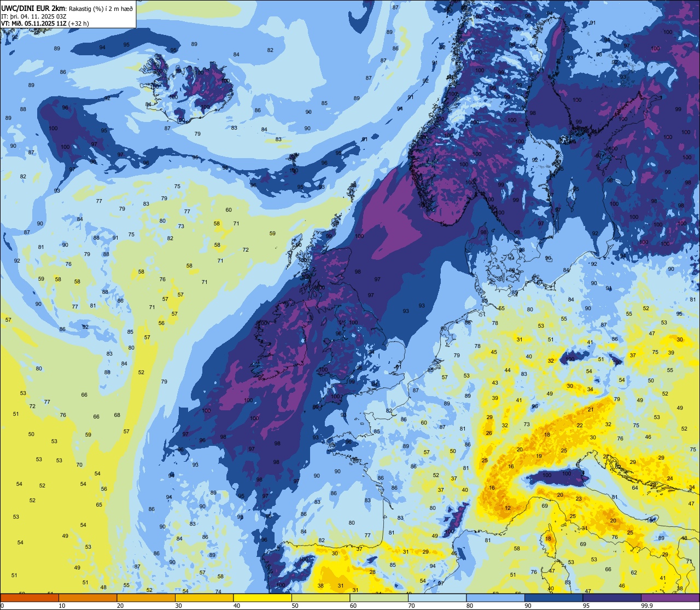Select the 95–99.9% dark navy legend swatch
Viewport: 700px width, 610px height.
612,597
